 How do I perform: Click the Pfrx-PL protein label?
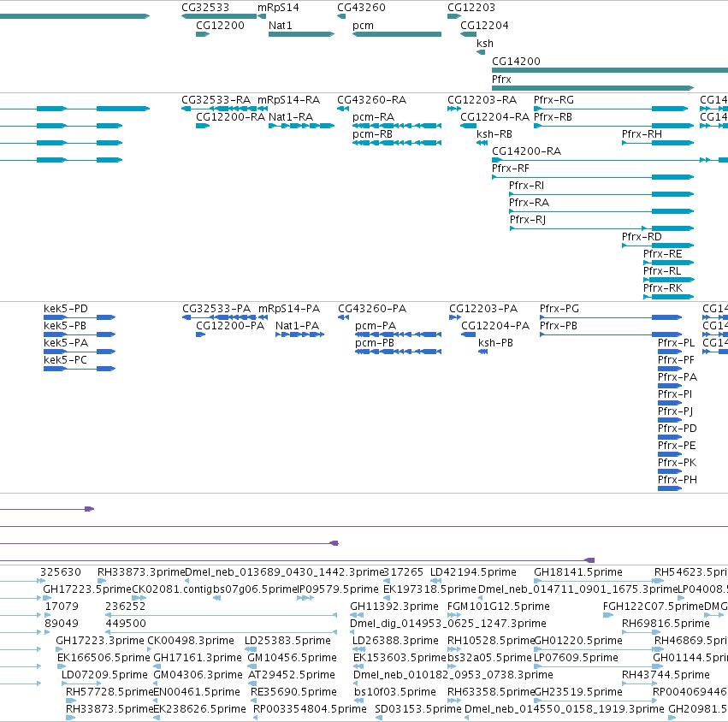click(676, 343)
